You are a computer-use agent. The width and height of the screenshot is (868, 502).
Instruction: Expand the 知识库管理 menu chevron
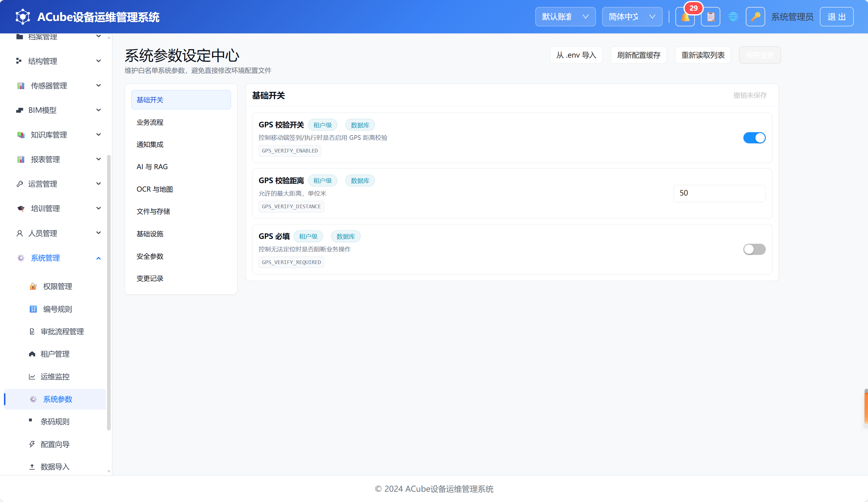[x=99, y=135]
